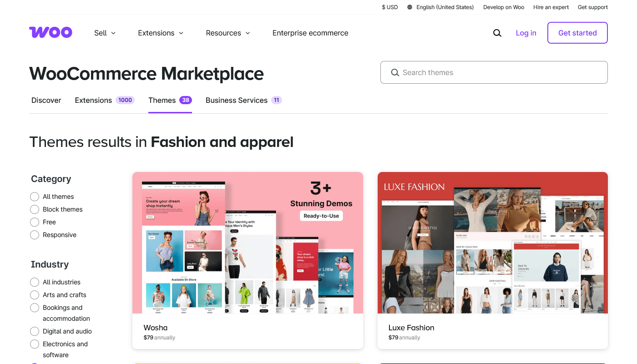637x364 pixels.
Task: Open the header search magnifier icon
Action: [497, 33]
